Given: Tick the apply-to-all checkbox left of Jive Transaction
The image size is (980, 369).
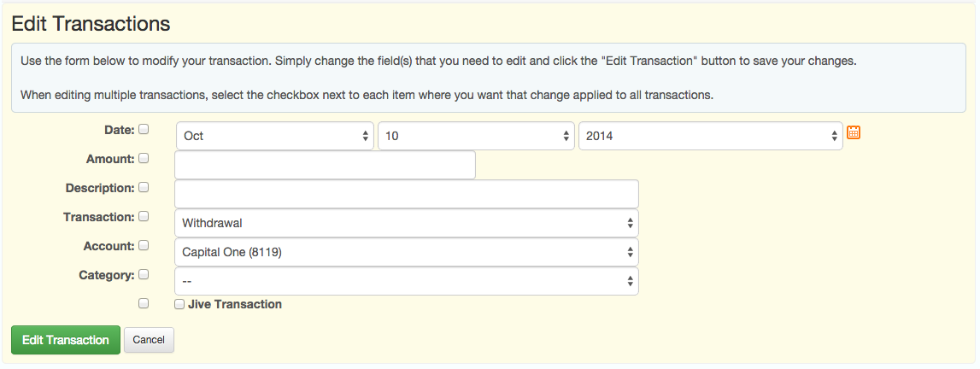Looking at the screenshot, I should tap(144, 303).
